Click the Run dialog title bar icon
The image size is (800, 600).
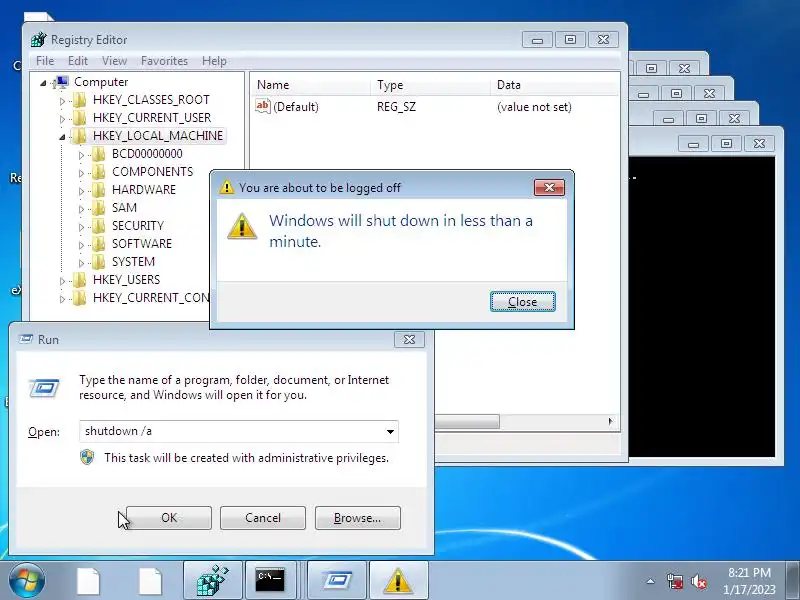(26, 339)
